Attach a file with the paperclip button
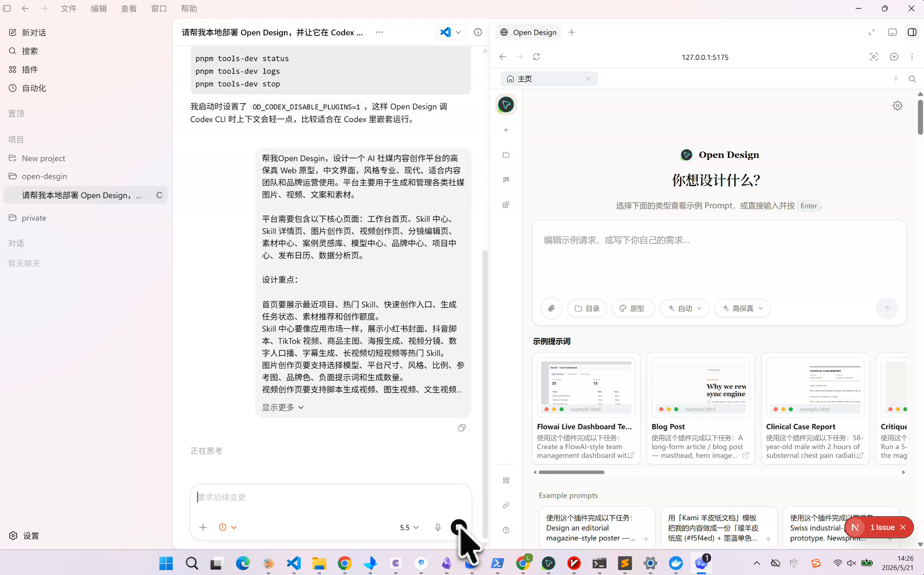The image size is (924, 575). (x=551, y=308)
